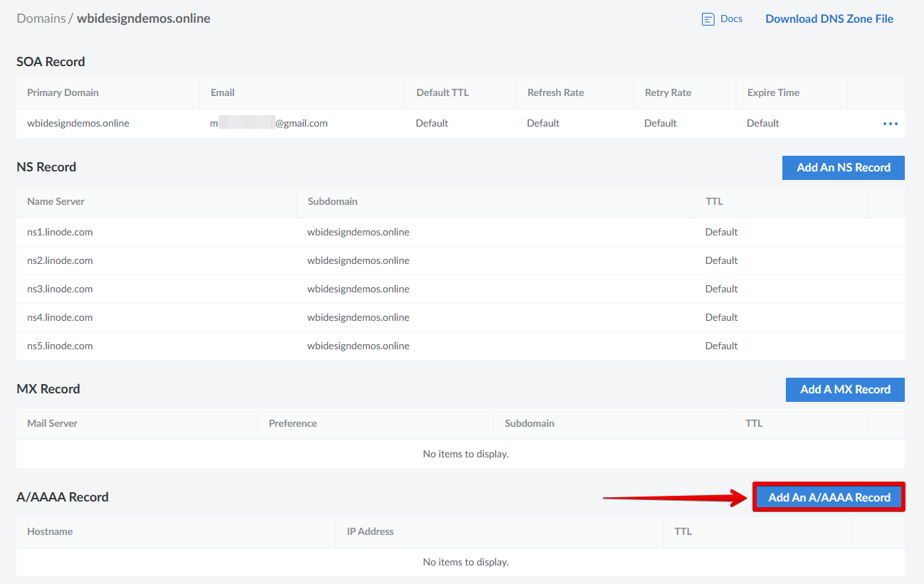The width and height of the screenshot is (924, 584).
Task: Click Add An NS Record button
Action: (843, 168)
